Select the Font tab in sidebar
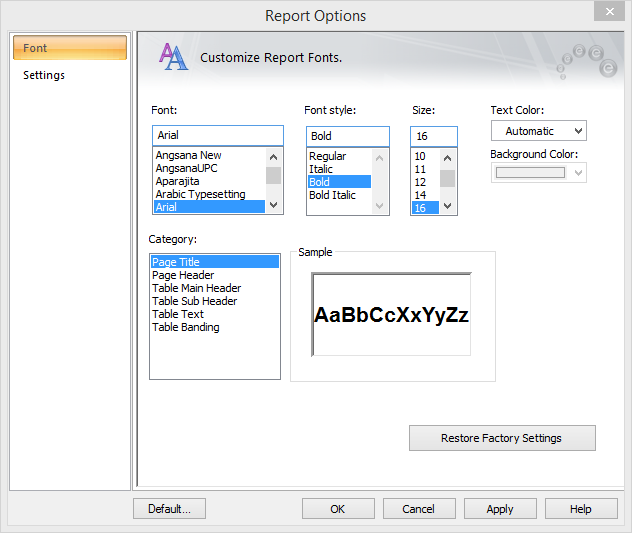This screenshot has height=533, width=632. coord(69,48)
